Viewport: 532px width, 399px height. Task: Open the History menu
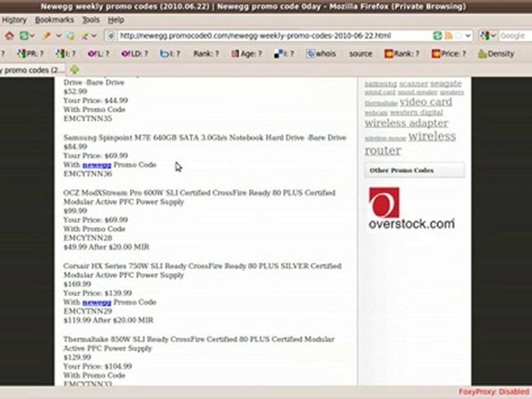click(14, 20)
